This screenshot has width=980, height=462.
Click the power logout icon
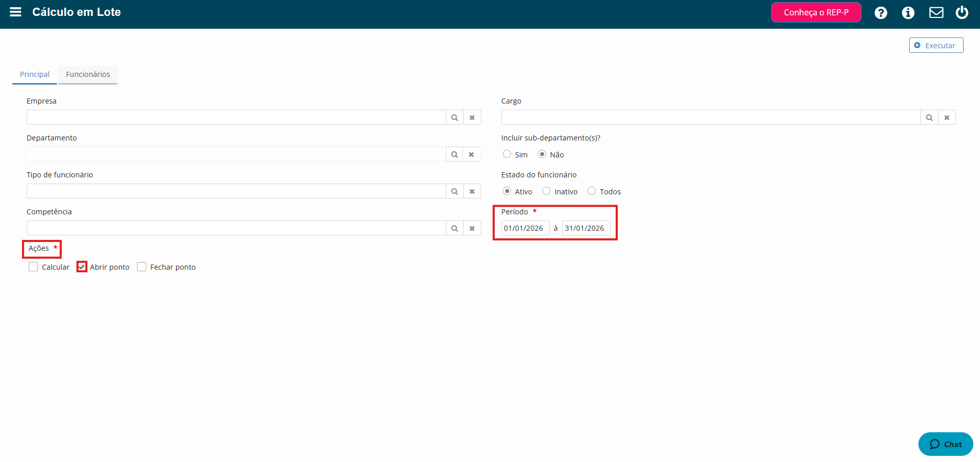[962, 12]
